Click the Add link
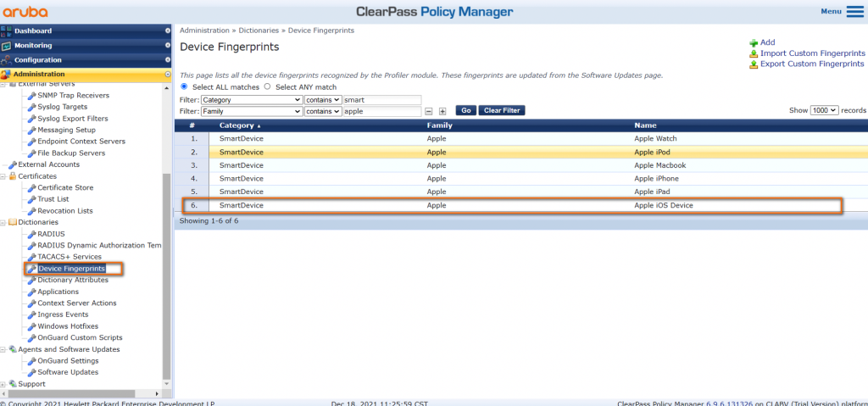The width and height of the screenshot is (868, 406). point(768,42)
